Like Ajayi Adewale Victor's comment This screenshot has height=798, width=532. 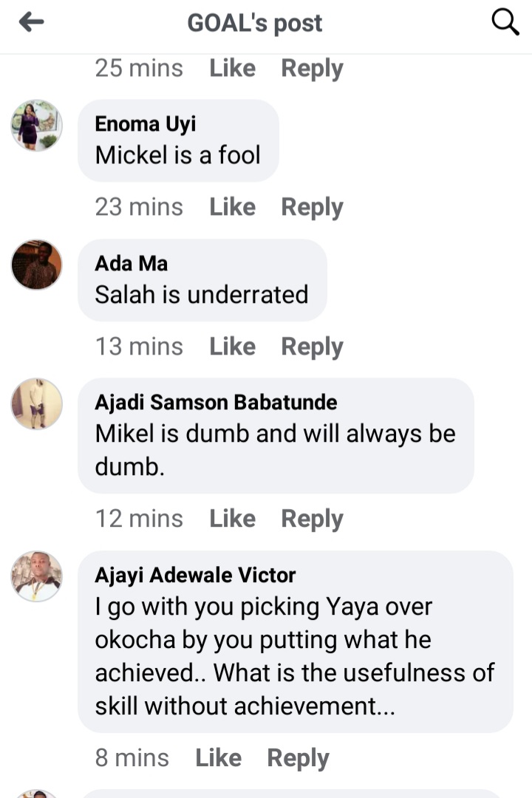point(218,757)
